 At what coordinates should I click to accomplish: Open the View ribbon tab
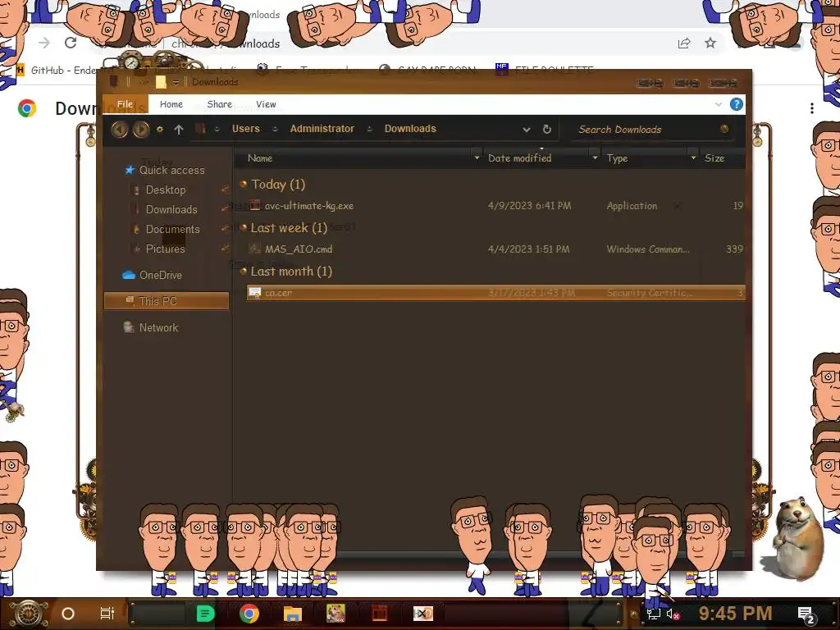tap(266, 104)
